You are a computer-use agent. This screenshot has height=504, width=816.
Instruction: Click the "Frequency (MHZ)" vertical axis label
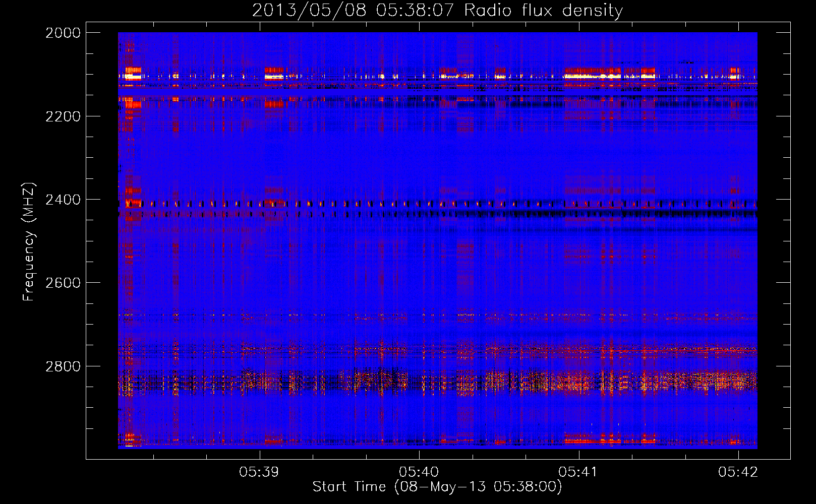[x=29, y=242]
